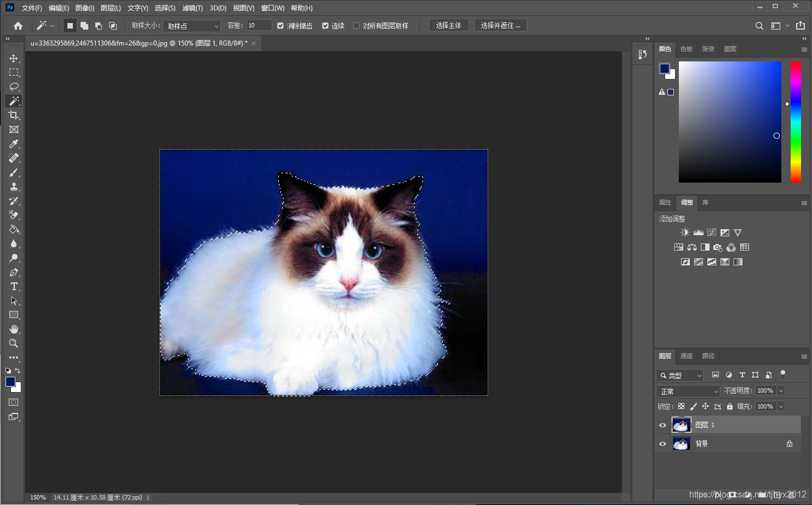This screenshot has width=812, height=505.
Task: Open the layer filter 类型 dropdown
Action: tap(679, 375)
